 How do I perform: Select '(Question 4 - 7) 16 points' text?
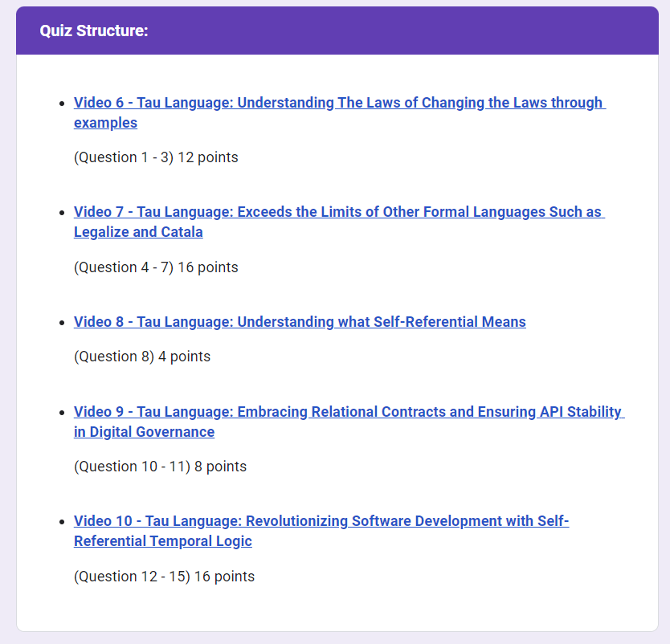tap(156, 267)
